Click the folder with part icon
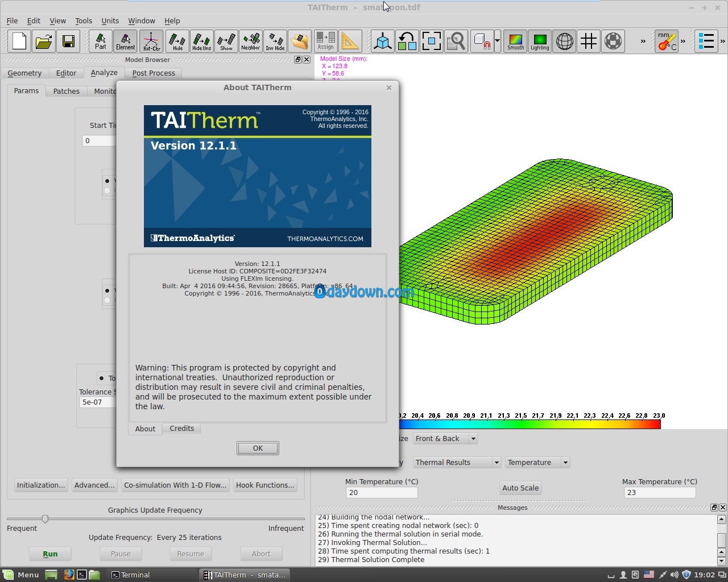Screen dimensions: 728x582 (x=300, y=41)
